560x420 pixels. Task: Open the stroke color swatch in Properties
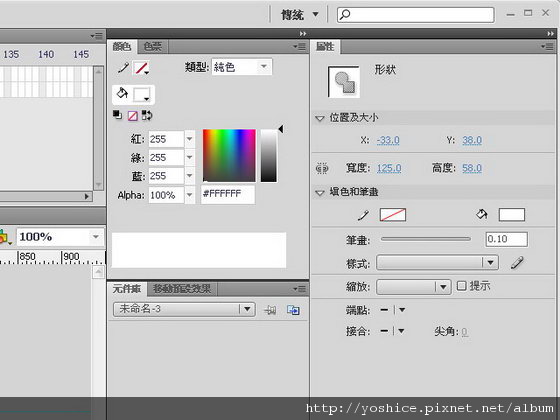pos(393,215)
